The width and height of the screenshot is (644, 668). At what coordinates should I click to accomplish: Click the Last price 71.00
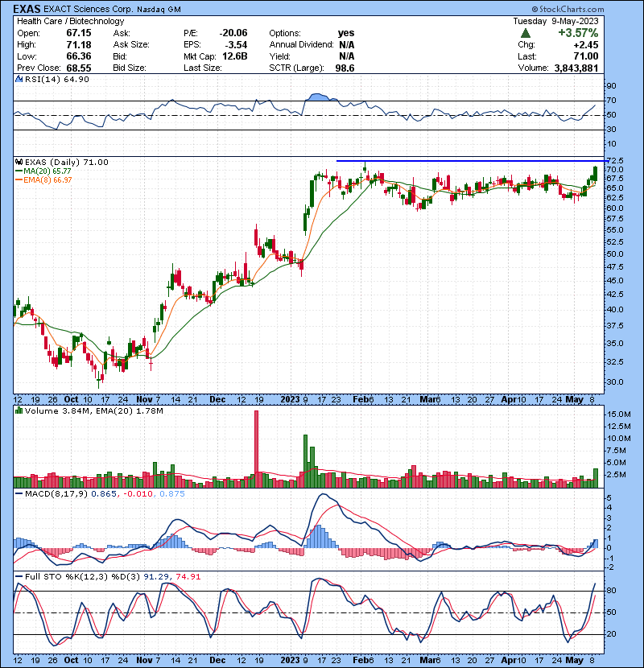(x=586, y=56)
